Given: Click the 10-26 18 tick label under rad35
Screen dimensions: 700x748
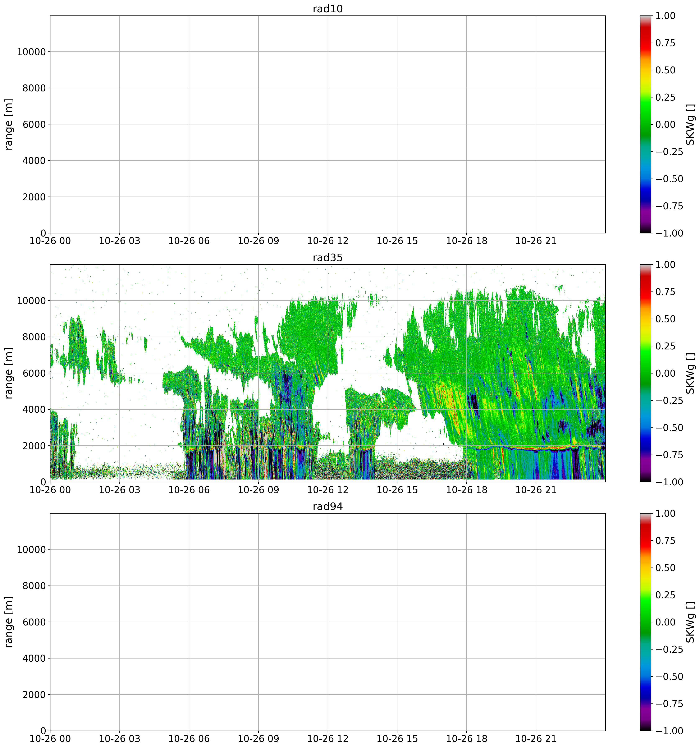Looking at the screenshot, I should click(466, 490).
